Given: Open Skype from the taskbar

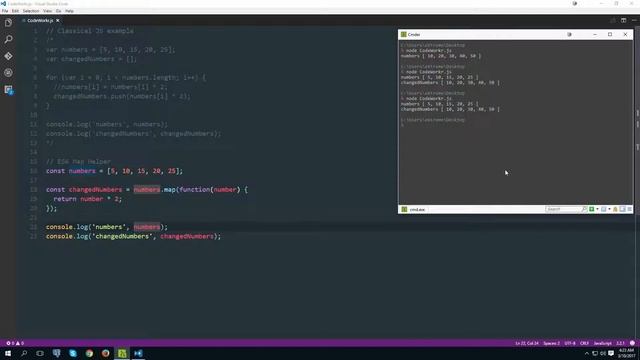Looking at the screenshot, I should [73, 353].
